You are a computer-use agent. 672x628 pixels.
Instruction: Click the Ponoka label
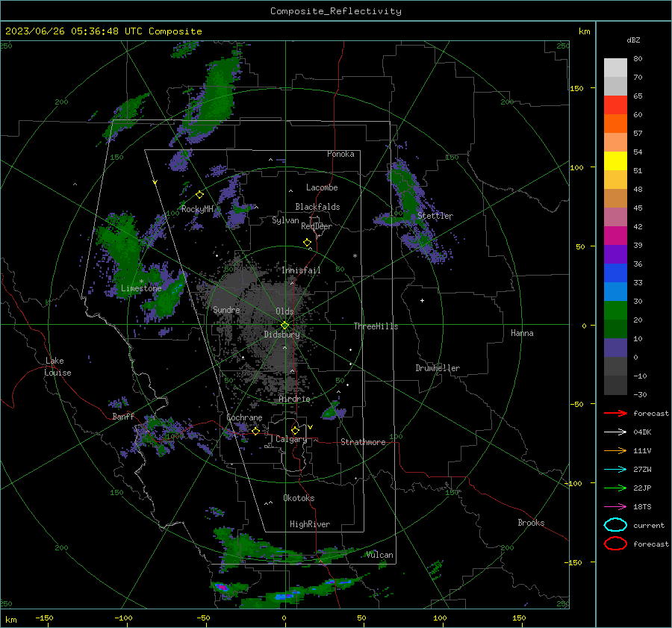coord(340,154)
